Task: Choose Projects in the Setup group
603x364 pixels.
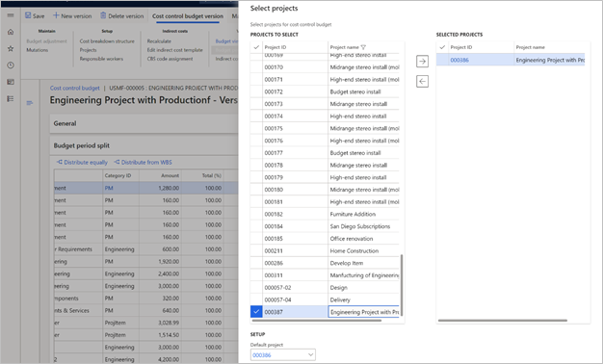Action: coord(88,50)
